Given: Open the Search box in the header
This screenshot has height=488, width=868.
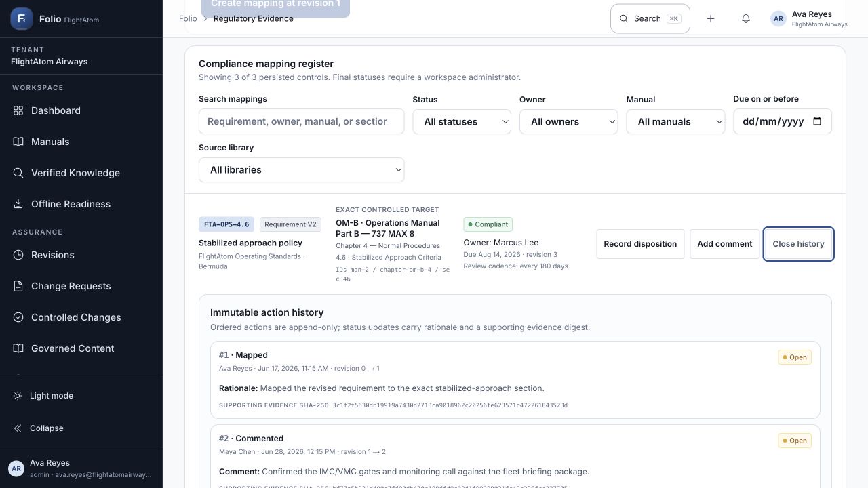Looking at the screenshot, I should point(650,19).
